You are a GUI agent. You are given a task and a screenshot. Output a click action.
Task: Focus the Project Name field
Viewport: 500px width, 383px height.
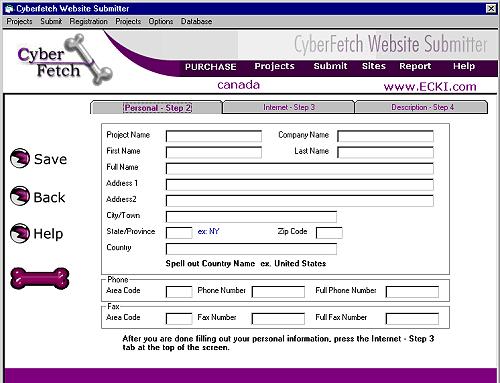(x=214, y=136)
